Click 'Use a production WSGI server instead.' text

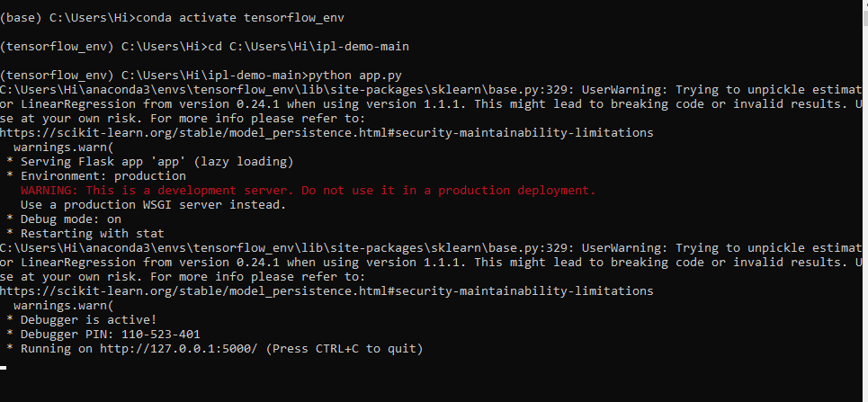pyautogui.click(x=153, y=205)
